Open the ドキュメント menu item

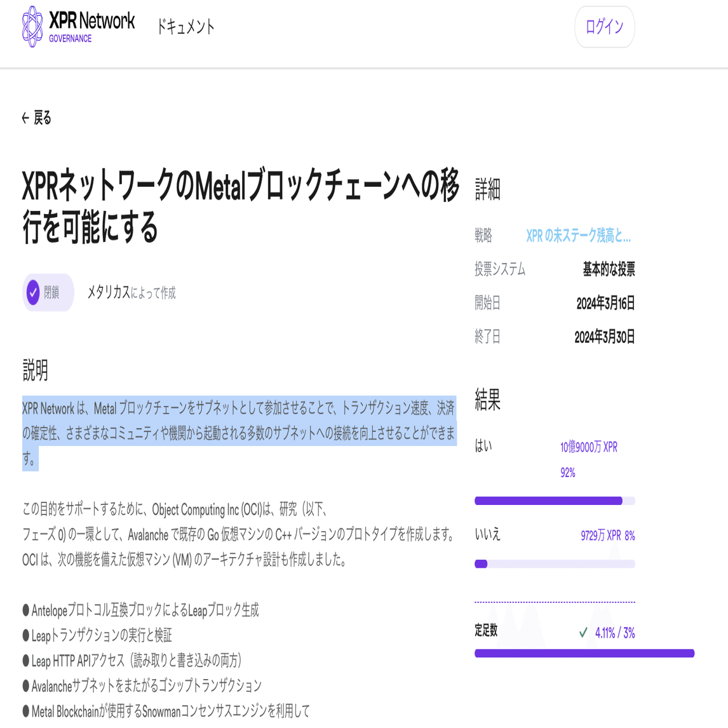coord(185,27)
